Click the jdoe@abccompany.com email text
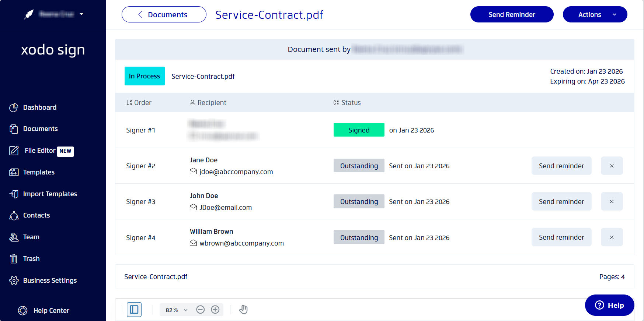Image resolution: width=644 pixels, height=321 pixels. point(236,172)
